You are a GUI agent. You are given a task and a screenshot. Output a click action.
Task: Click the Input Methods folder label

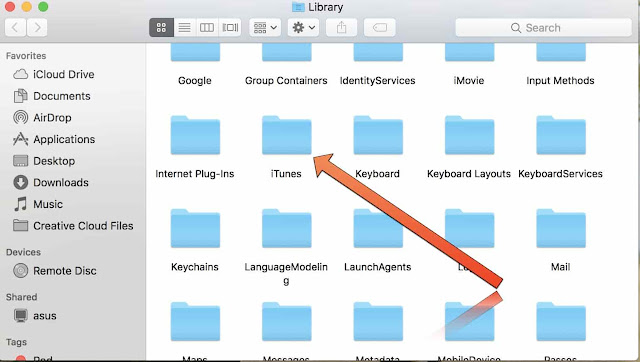click(x=560, y=81)
